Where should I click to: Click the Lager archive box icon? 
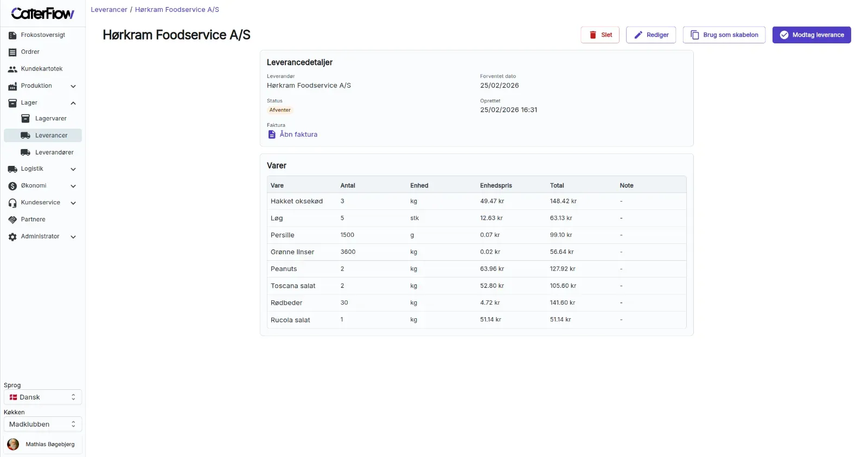(x=12, y=103)
